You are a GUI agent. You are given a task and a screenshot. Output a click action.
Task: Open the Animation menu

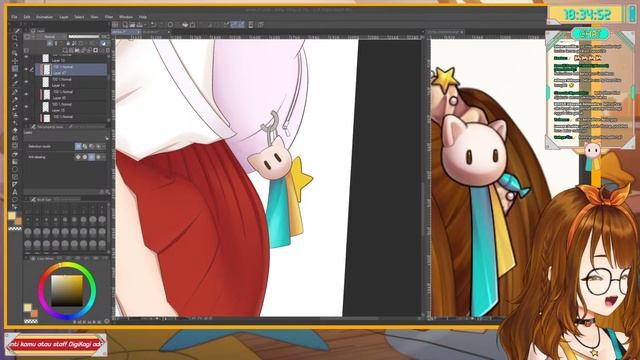coord(44,17)
